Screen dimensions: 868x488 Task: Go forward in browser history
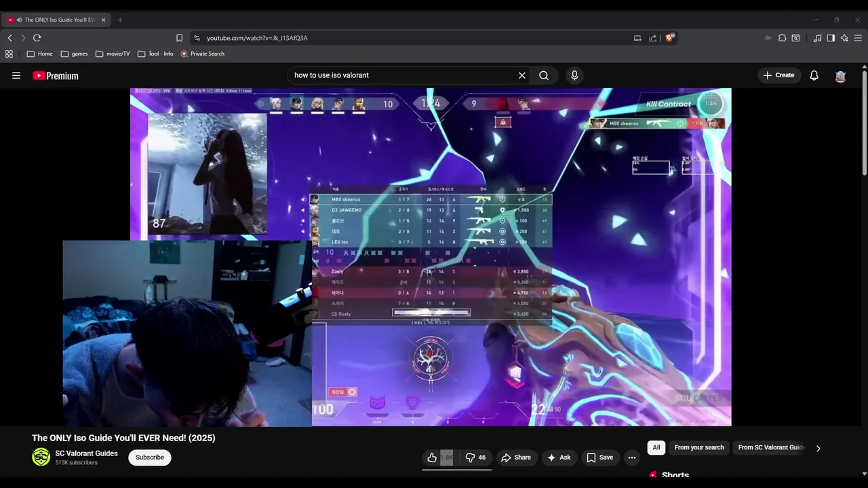(x=23, y=38)
